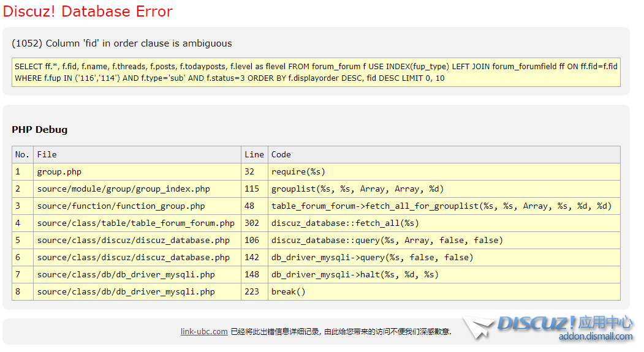The width and height of the screenshot is (644, 352).
Task: Click the 'Line' column header
Action: 254,155
